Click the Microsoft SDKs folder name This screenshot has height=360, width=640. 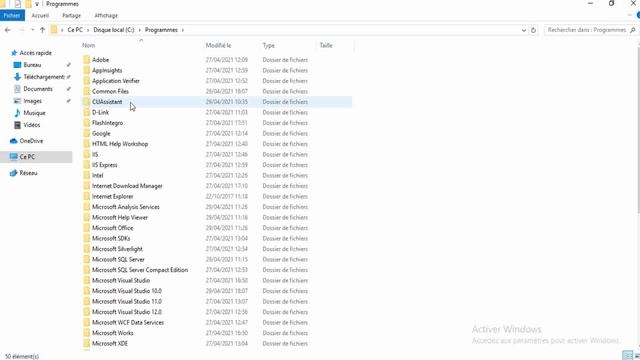(111, 238)
